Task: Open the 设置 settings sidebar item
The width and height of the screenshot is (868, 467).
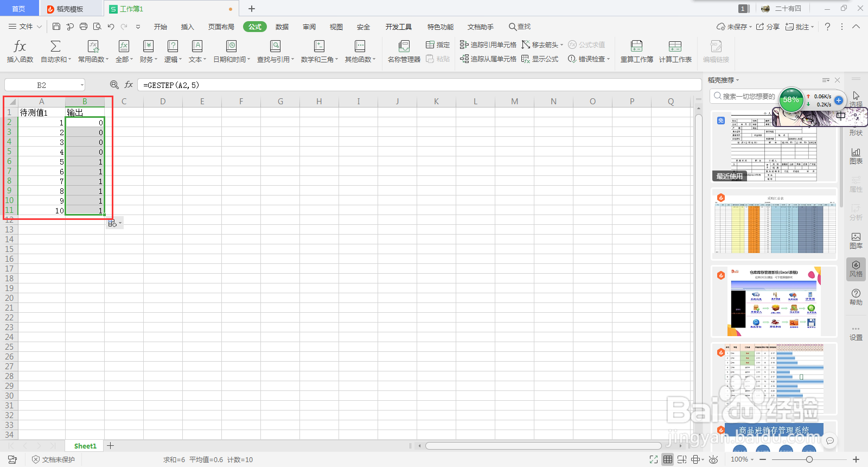Action: click(856, 332)
